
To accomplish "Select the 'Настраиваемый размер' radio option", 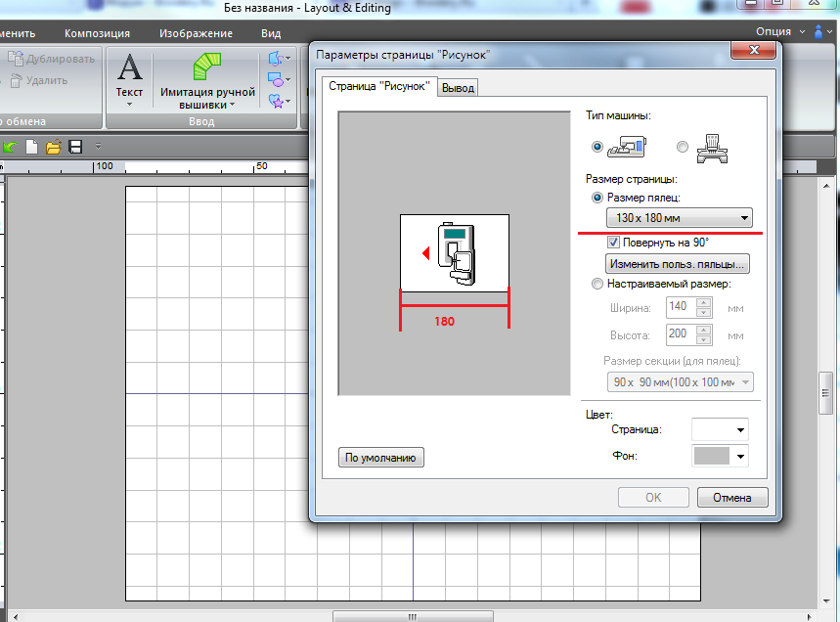I will click(x=597, y=284).
